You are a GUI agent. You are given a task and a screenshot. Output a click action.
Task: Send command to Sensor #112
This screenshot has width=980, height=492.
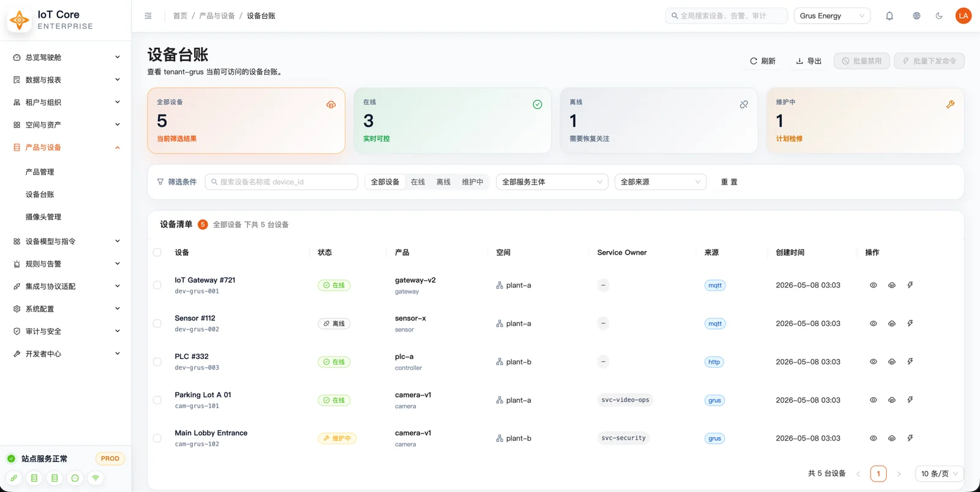click(910, 324)
